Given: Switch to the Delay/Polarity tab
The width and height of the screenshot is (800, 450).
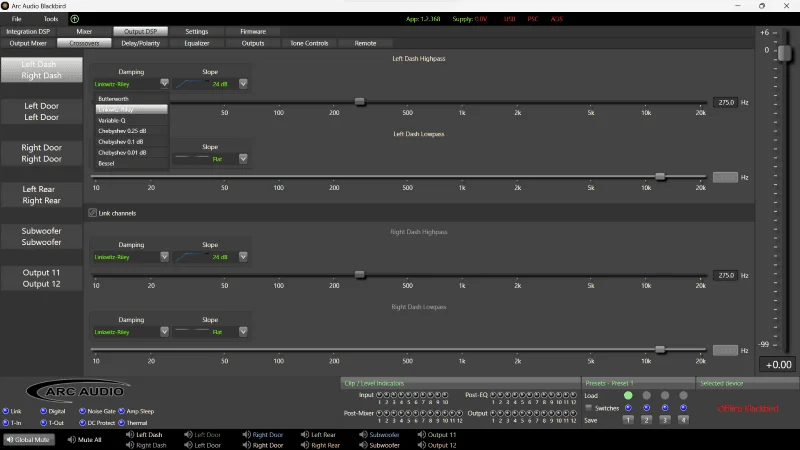Looking at the screenshot, I should click(140, 43).
